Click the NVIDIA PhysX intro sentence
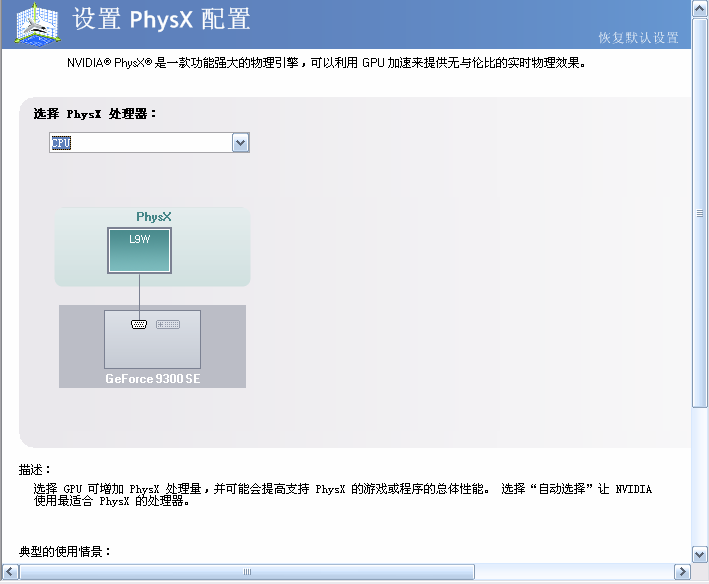This screenshot has width=709, height=584. [x=326, y=63]
